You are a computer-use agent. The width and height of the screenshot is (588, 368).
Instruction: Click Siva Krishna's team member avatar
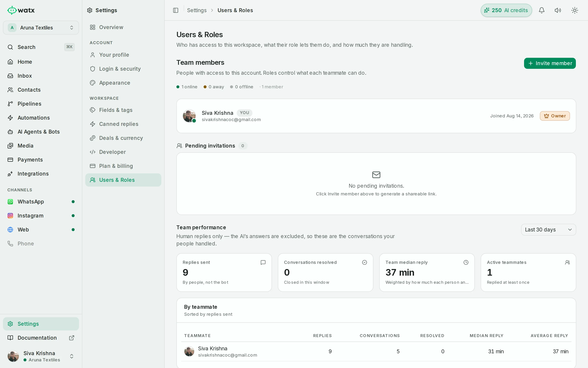pyautogui.click(x=189, y=116)
